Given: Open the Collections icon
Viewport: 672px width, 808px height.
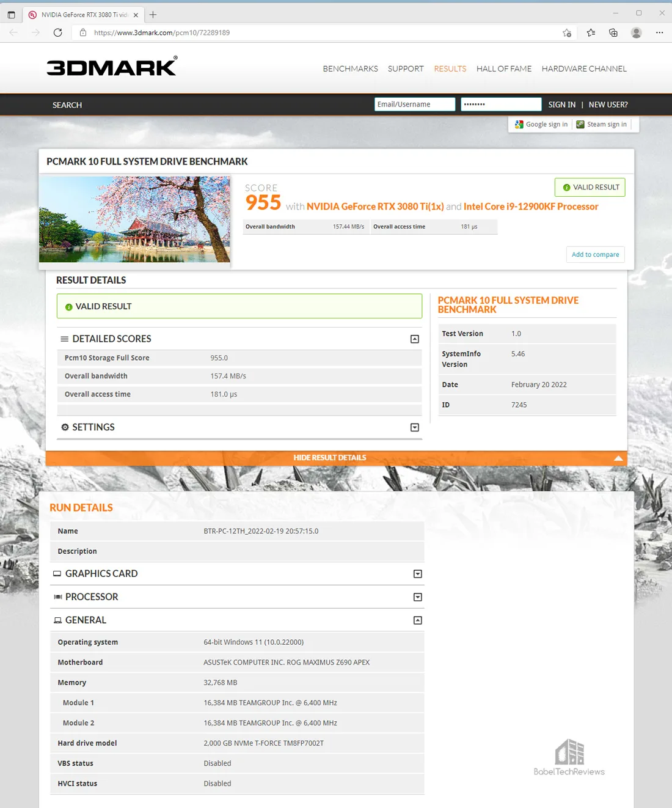Looking at the screenshot, I should coord(613,32).
